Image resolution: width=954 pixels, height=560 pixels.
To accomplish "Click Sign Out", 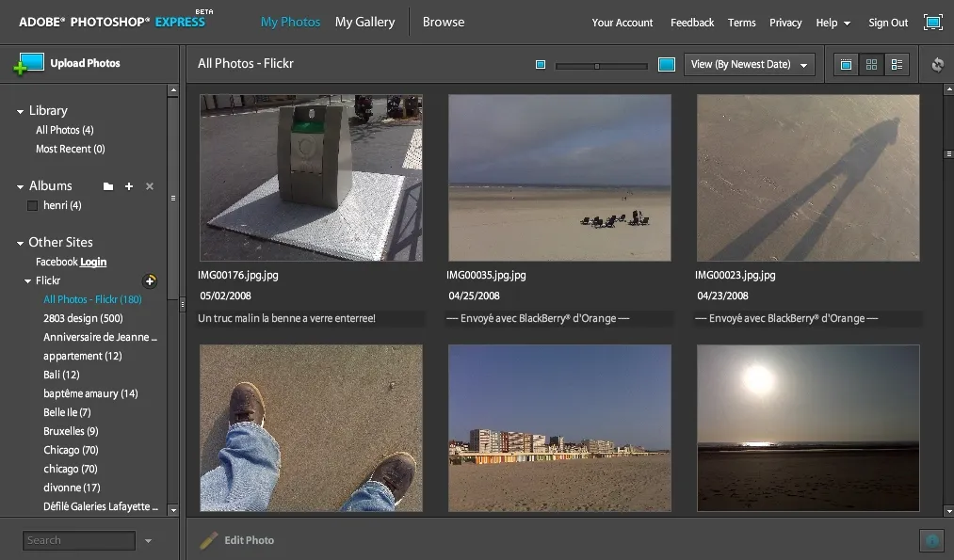I will coord(888,23).
